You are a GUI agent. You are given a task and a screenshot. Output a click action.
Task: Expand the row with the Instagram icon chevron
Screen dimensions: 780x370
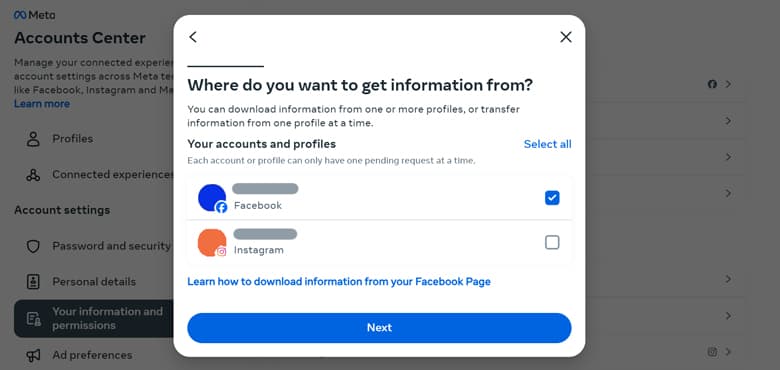click(x=728, y=352)
